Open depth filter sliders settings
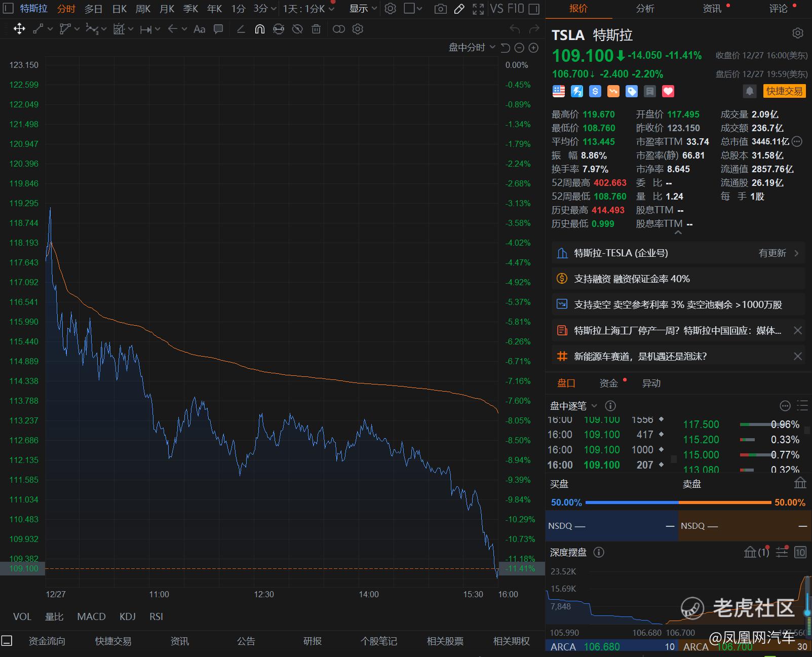 pyautogui.click(x=782, y=552)
